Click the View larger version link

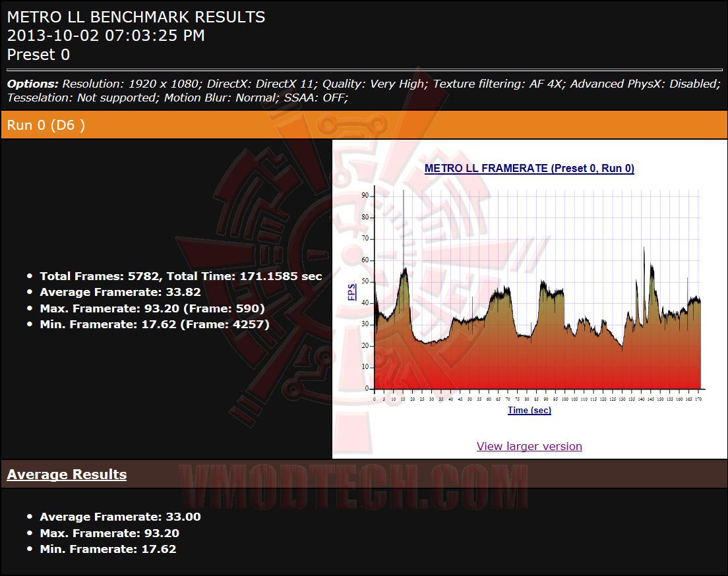coord(530,446)
